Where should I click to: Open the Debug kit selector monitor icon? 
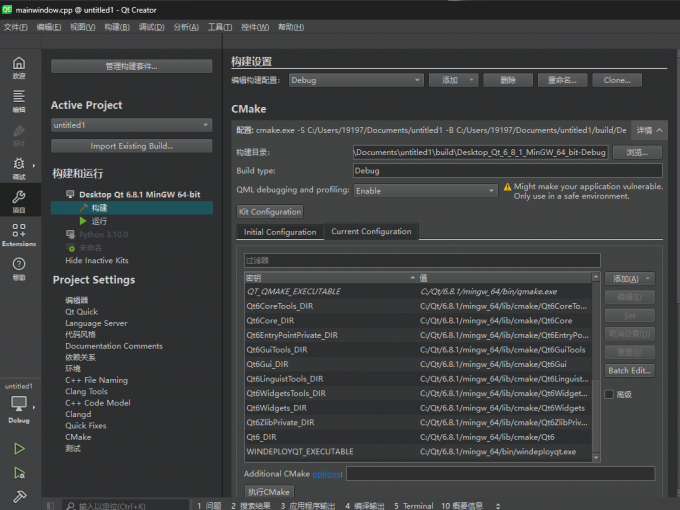tap(19, 404)
